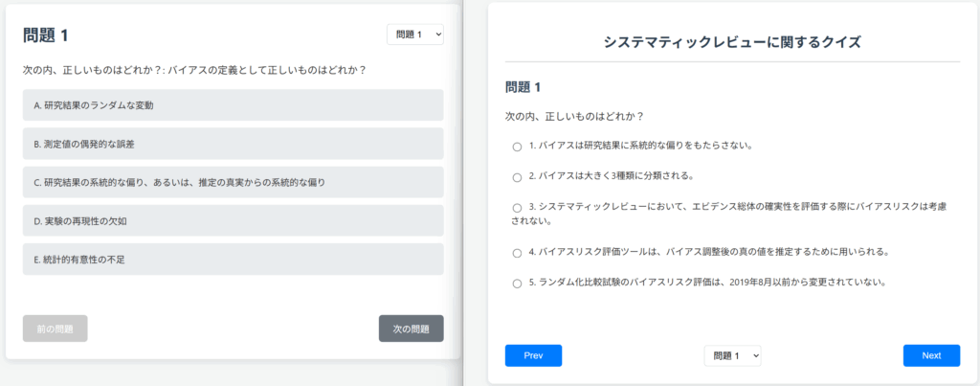Select answer D 実験の再現性の欠如

(234, 221)
